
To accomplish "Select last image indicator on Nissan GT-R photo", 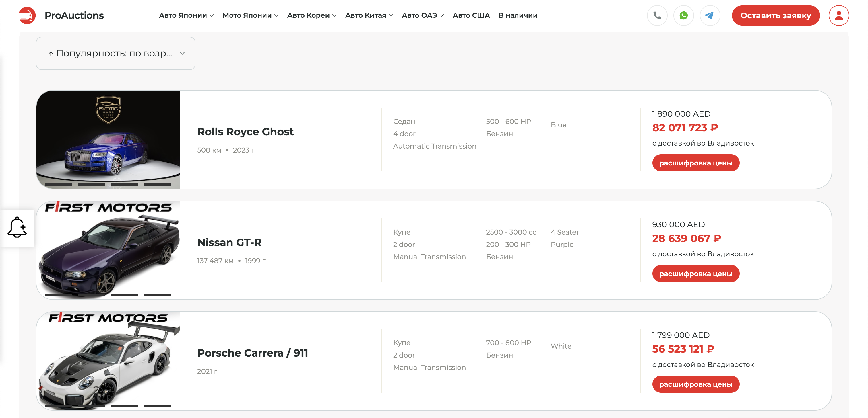I will (x=158, y=295).
